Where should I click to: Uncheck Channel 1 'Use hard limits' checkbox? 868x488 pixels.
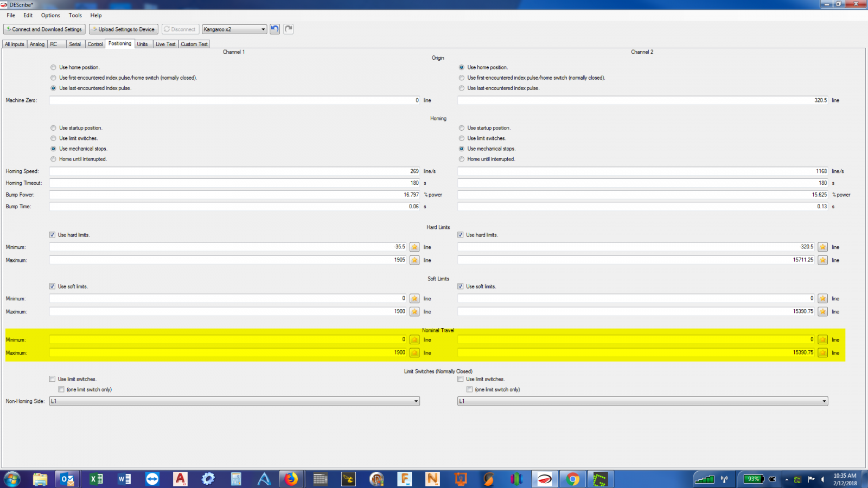[x=53, y=235]
